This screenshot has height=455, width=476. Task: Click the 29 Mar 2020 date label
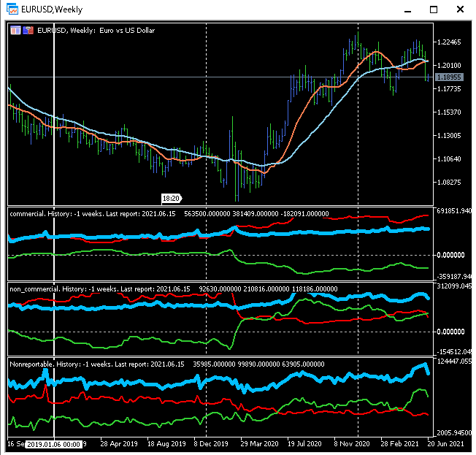[x=260, y=444]
